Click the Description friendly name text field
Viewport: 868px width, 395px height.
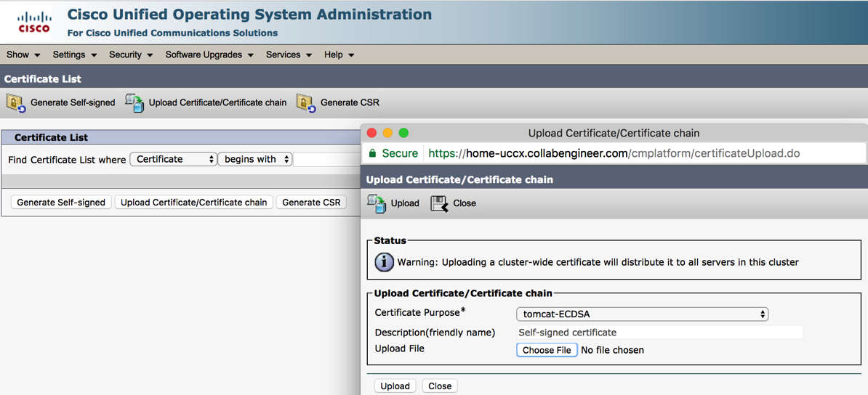pyautogui.click(x=659, y=333)
